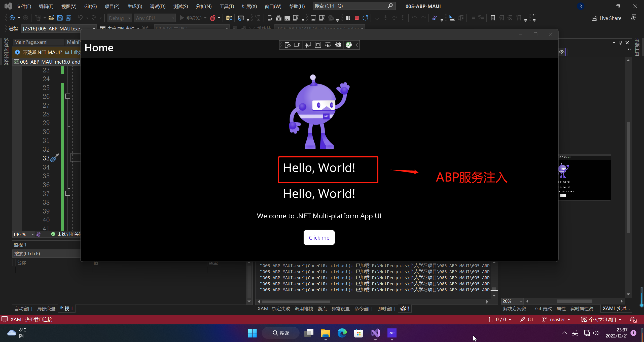This screenshot has width=644, height=342.
Task: Open Visual Studio from the Windows taskbar
Action: click(x=375, y=333)
